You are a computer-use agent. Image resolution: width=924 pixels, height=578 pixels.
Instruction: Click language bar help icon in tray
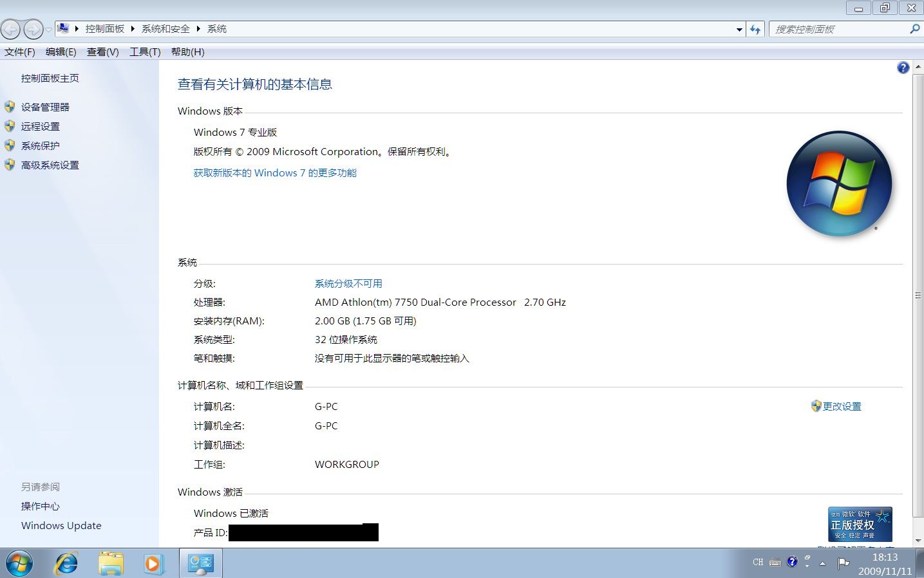tap(792, 561)
